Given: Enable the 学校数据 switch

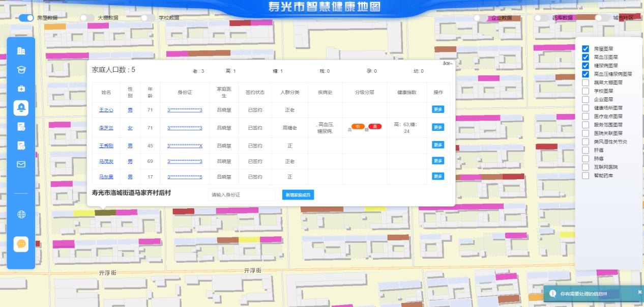Looking at the screenshot, I should point(148,18).
